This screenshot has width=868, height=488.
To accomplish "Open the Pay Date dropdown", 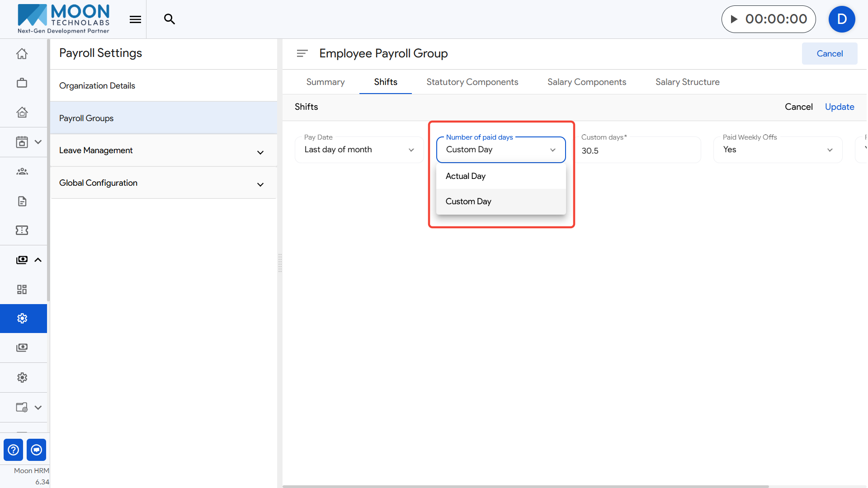I will coord(359,150).
